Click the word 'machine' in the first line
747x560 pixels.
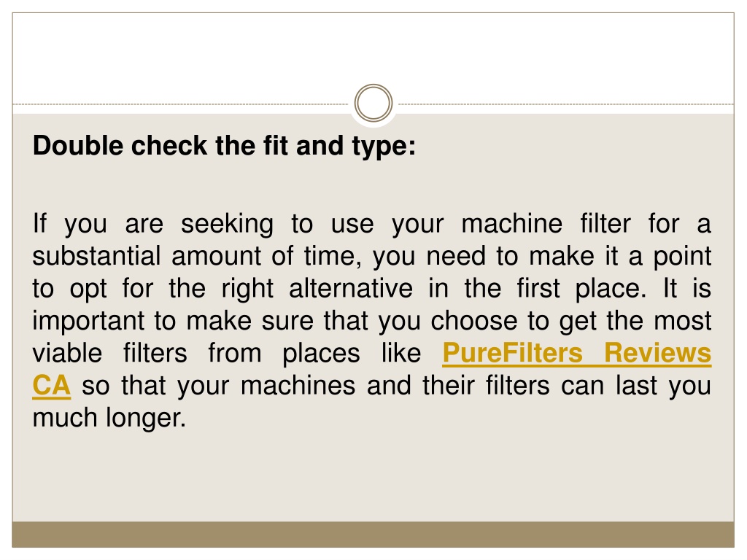coord(512,224)
